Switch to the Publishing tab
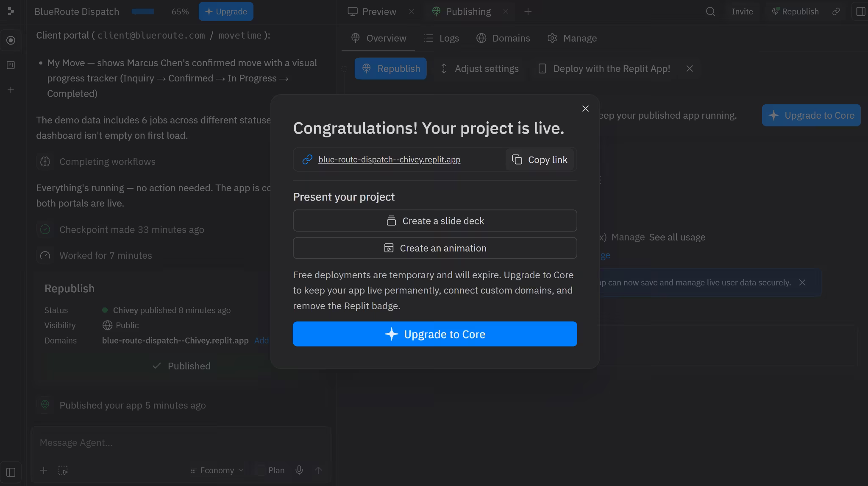This screenshot has height=486, width=868. 461,11
